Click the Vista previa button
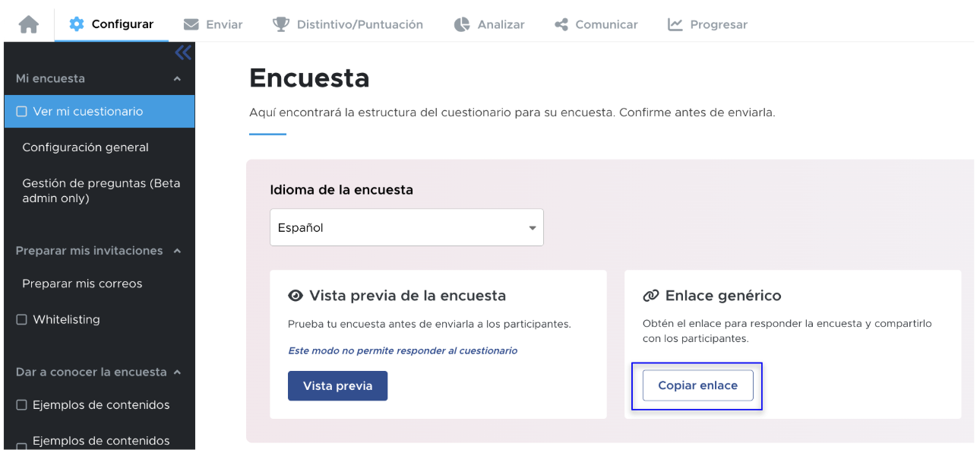Image resolution: width=980 pixels, height=453 pixels. pos(337,385)
